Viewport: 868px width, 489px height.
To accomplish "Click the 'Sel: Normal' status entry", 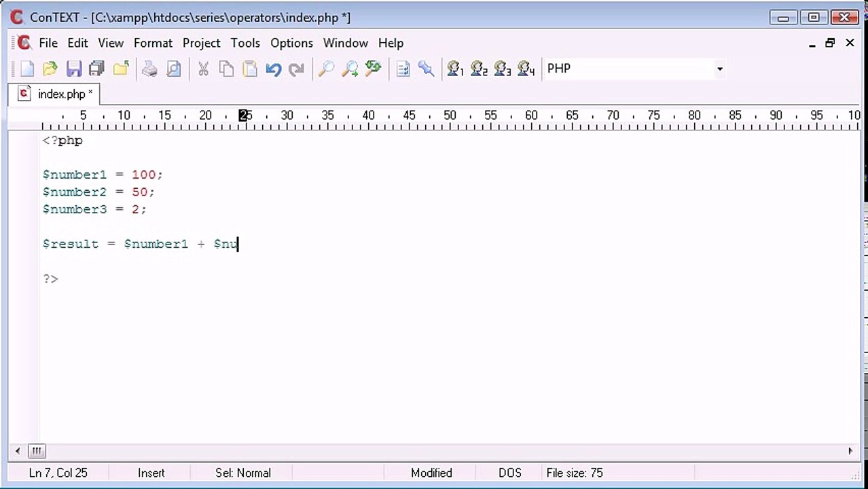I will [243, 473].
